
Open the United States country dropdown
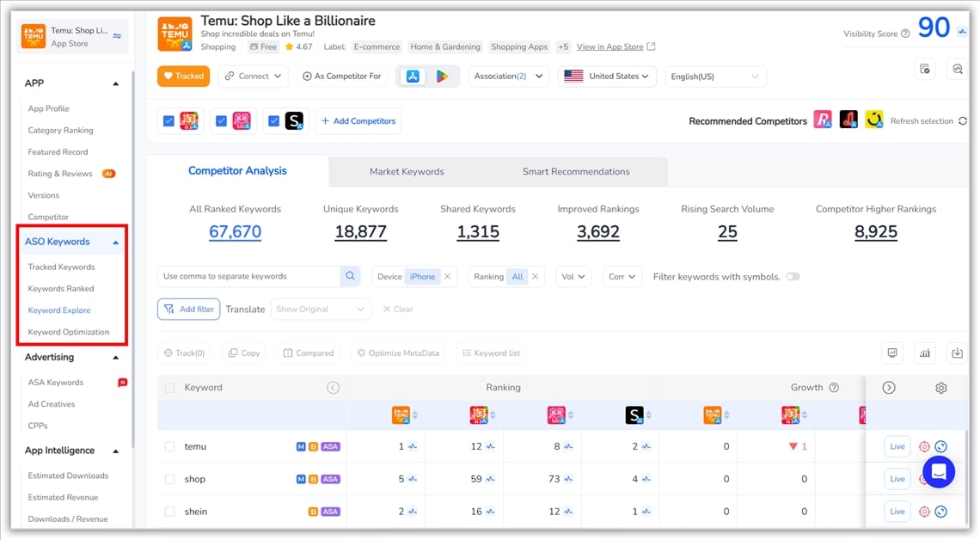point(609,77)
